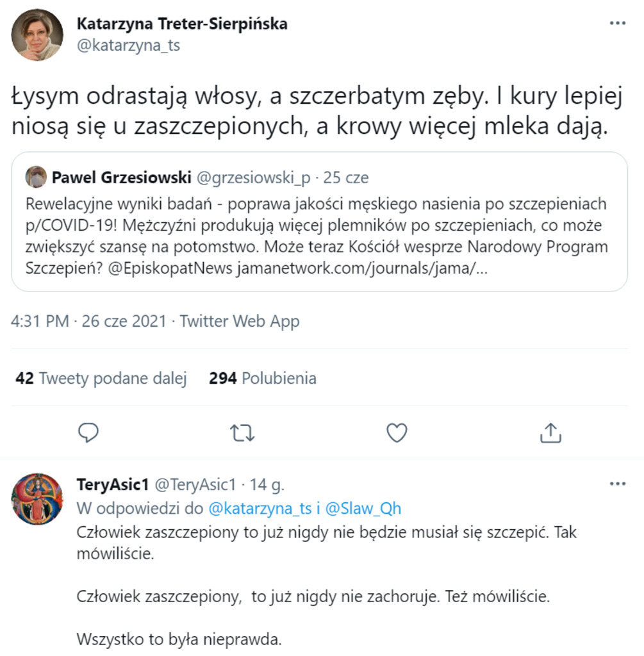Click the share upload icon
Viewport: 644px width, 656px height.
click(550, 434)
